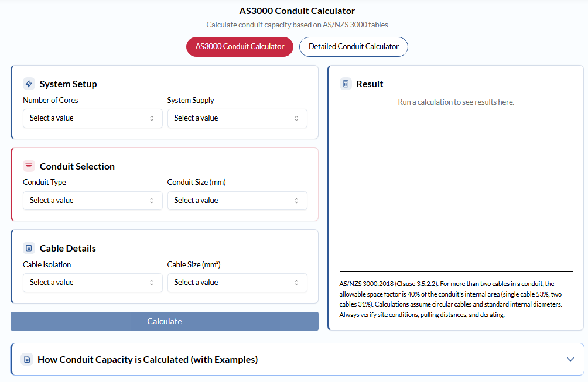The height and width of the screenshot is (382, 588).
Task: Click the lightning bolt System Setup icon
Action: click(x=29, y=83)
